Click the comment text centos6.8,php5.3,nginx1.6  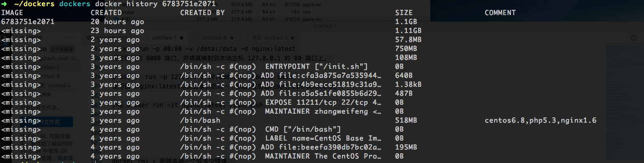540,120
